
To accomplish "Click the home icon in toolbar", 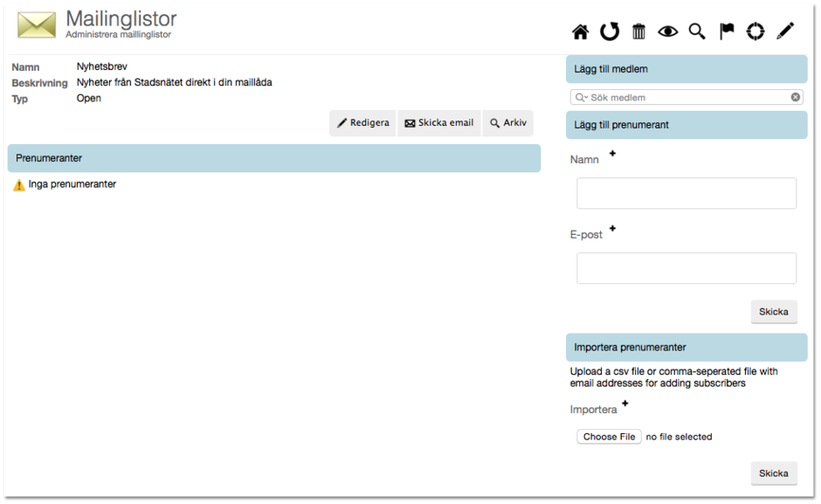I will (x=580, y=32).
